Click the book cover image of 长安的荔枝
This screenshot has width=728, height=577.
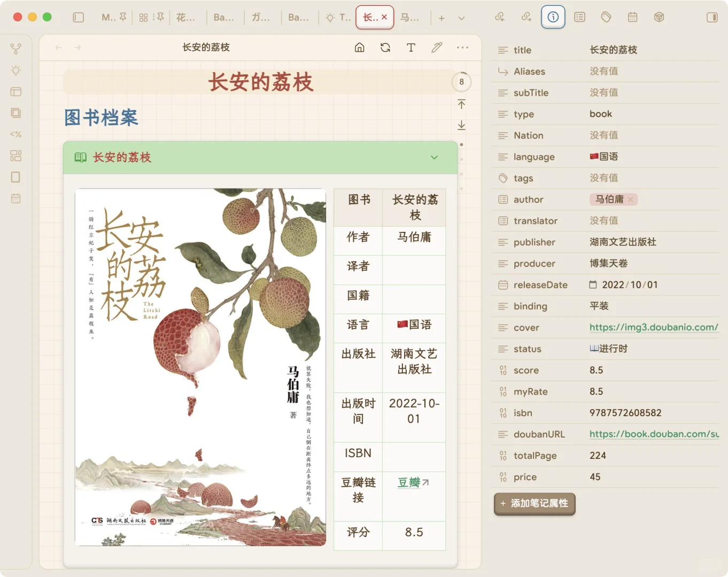(200, 367)
